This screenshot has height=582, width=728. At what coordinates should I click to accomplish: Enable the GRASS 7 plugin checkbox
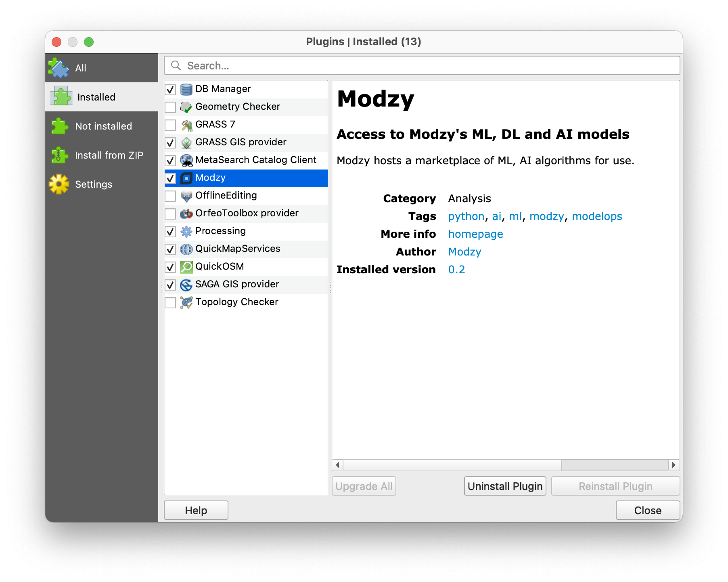pos(171,125)
